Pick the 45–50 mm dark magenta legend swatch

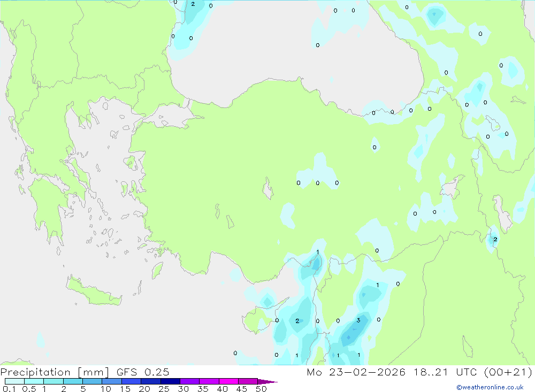248,381
